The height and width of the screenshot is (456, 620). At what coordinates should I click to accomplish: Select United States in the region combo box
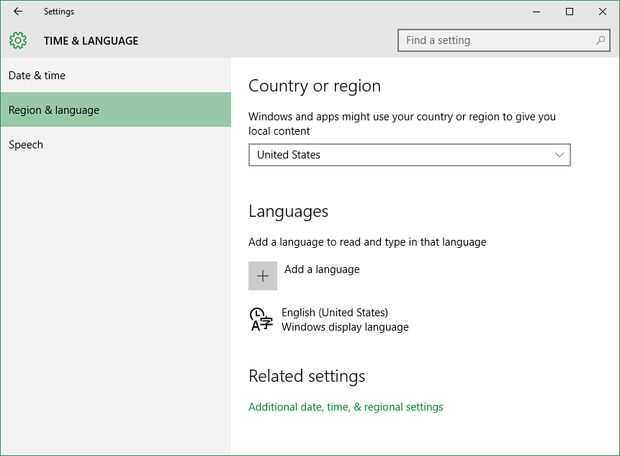409,155
